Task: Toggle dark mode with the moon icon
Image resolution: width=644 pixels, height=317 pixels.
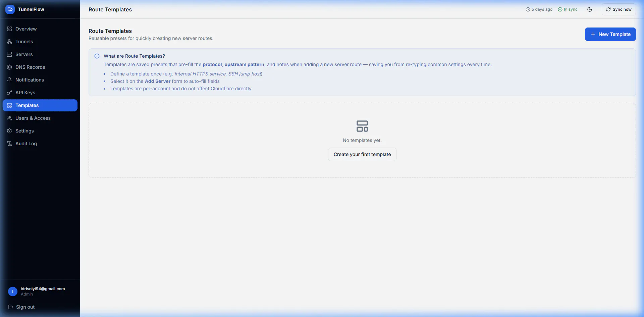Action: (590, 9)
